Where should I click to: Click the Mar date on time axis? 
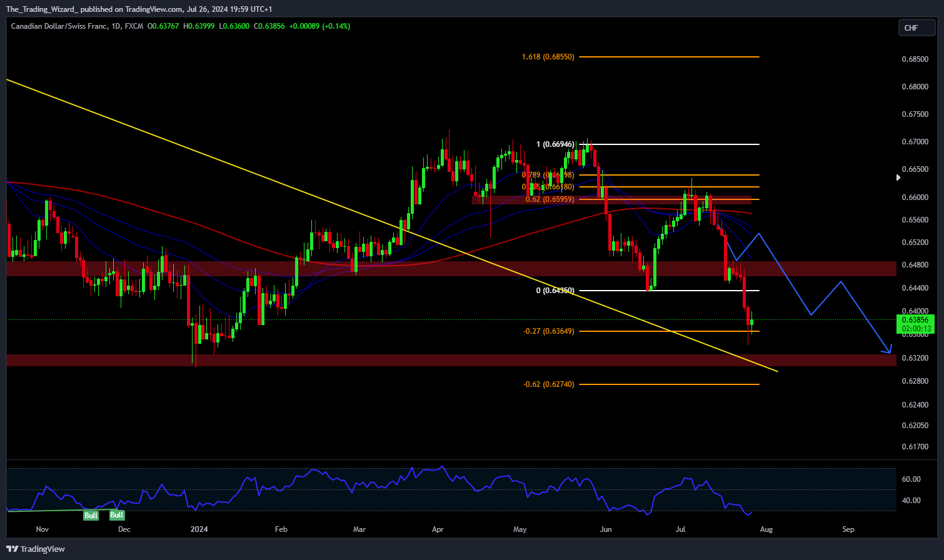coord(359,529)
